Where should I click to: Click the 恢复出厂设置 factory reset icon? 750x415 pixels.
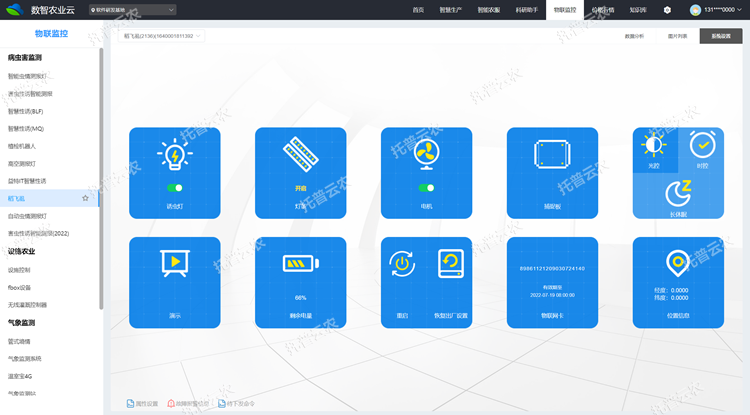point(452,264)
